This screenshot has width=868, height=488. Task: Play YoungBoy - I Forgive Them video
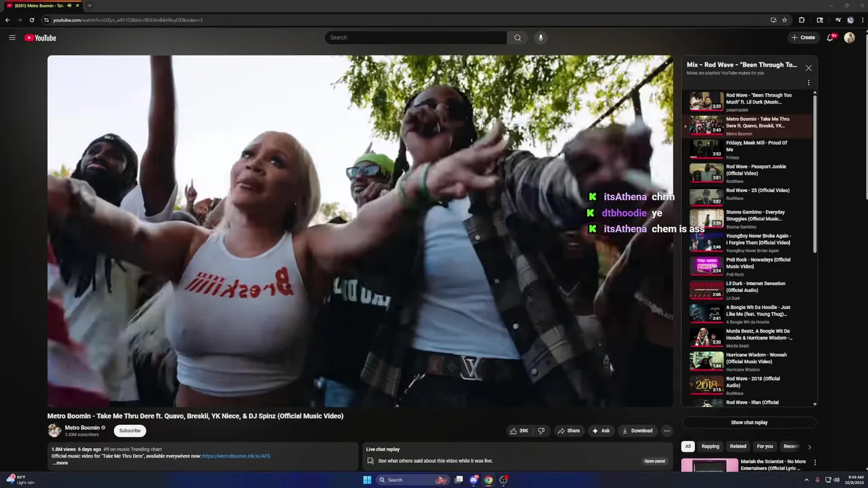(748, 242)
